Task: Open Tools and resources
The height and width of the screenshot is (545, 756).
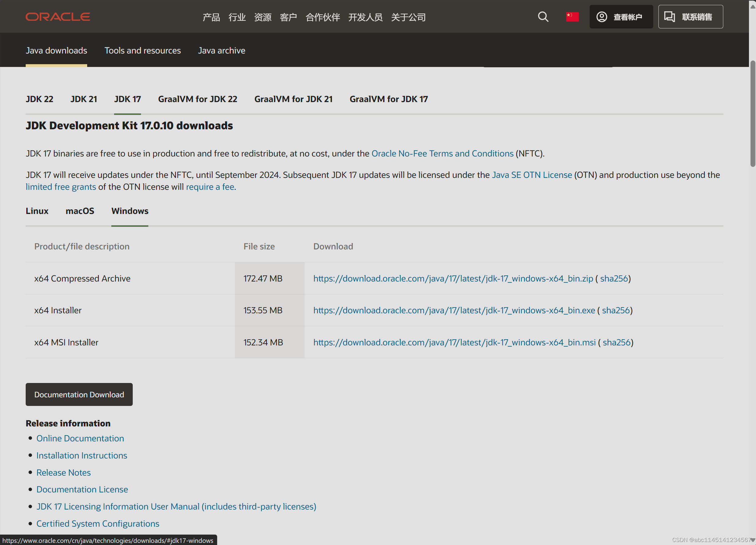Action: click(142, 50)
